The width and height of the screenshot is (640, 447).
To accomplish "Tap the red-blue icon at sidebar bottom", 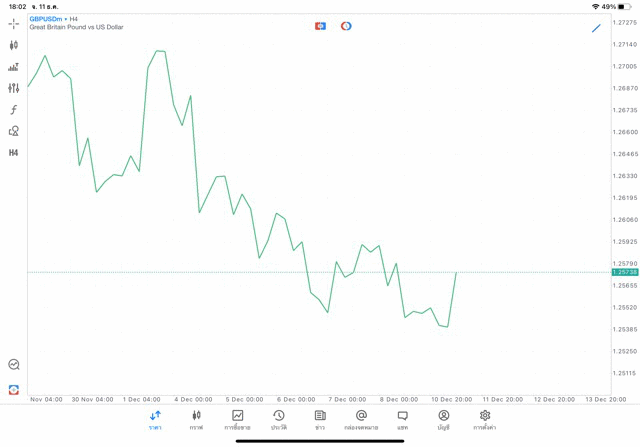I will tap(13, 389).
